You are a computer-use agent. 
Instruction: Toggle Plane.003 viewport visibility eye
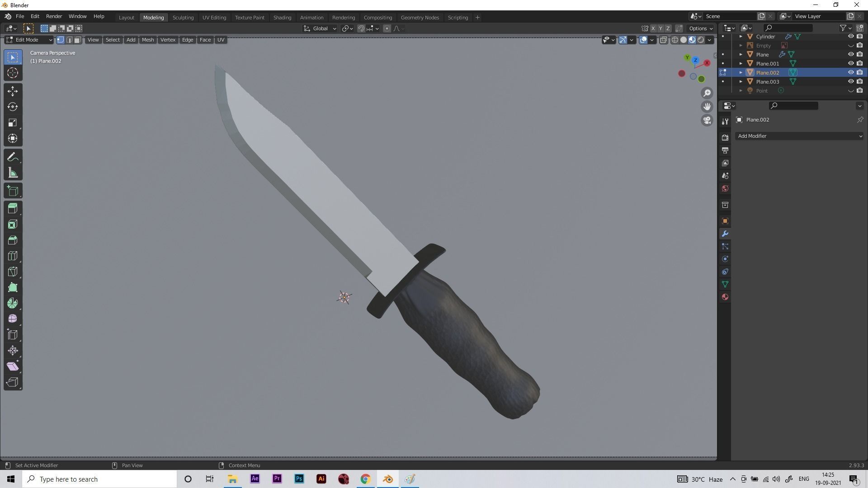pos(850,81)
